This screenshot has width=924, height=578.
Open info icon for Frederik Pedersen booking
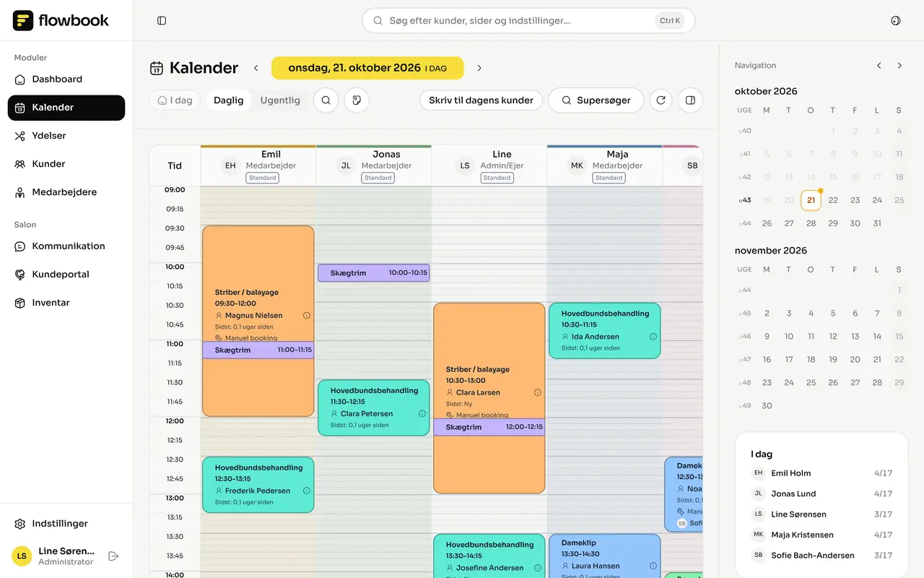point(307,491)
